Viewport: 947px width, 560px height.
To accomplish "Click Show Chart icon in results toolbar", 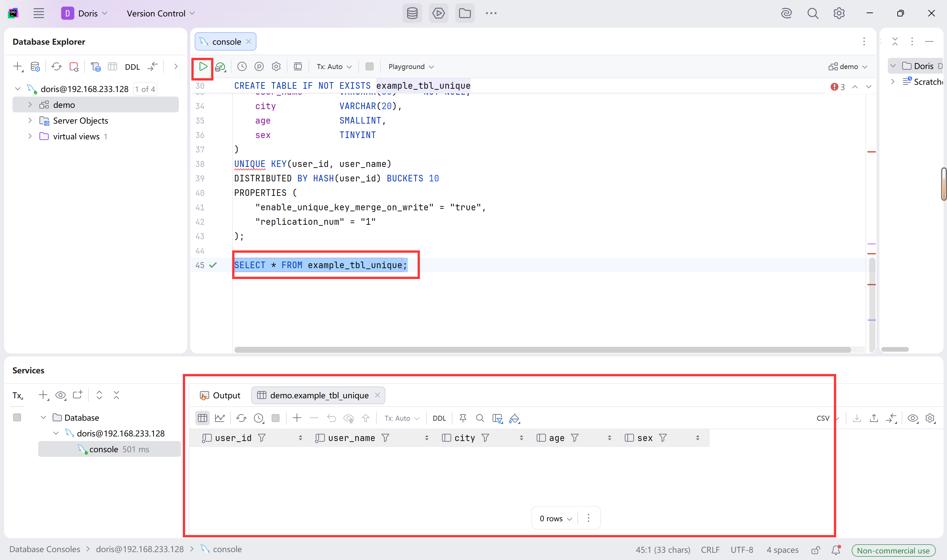I will click(220, 418).
